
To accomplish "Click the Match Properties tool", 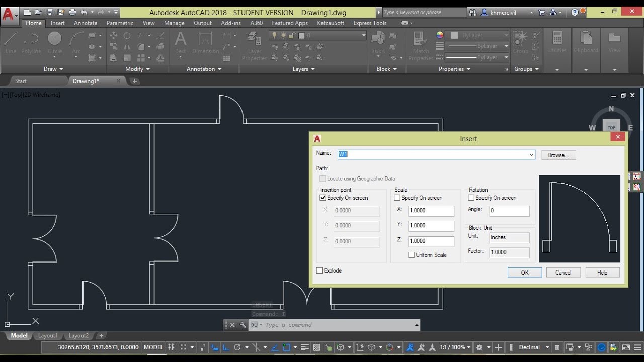I will (421, 46).
